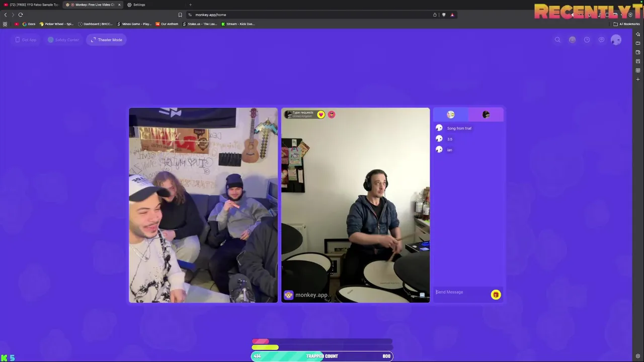Switch to the YFG Fatso Sample YouTube tab
644x362 pixels.
click(x=31, y=5)
